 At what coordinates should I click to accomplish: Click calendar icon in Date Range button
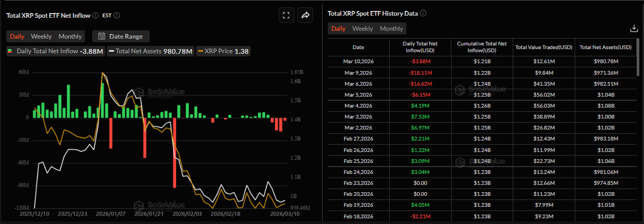(102, 36)
